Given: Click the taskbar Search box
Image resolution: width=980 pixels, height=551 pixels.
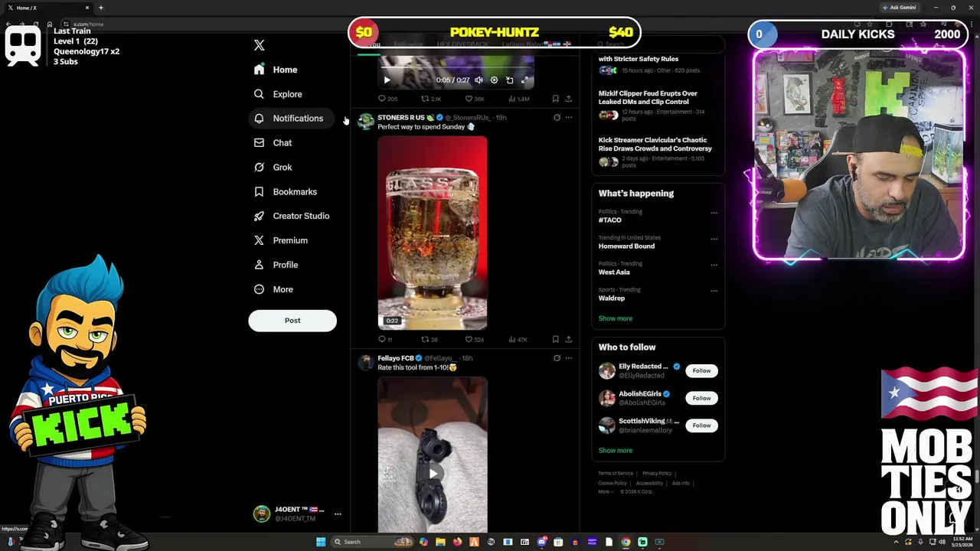Looking at the screenshot, I should click(x=371, y=542).
